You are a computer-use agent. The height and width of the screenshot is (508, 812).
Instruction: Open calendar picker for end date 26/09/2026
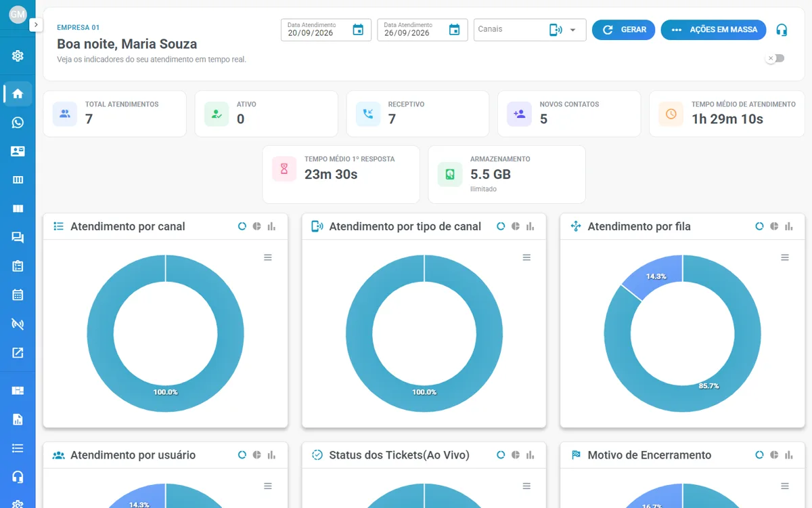click(x=454, y=30)
